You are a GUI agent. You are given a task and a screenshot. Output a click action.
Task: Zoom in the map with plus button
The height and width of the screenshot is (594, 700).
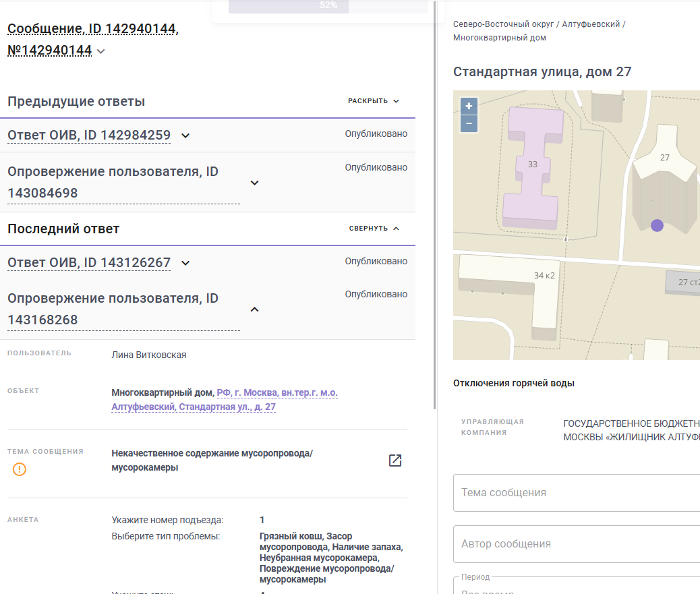(x=469, y=107)
